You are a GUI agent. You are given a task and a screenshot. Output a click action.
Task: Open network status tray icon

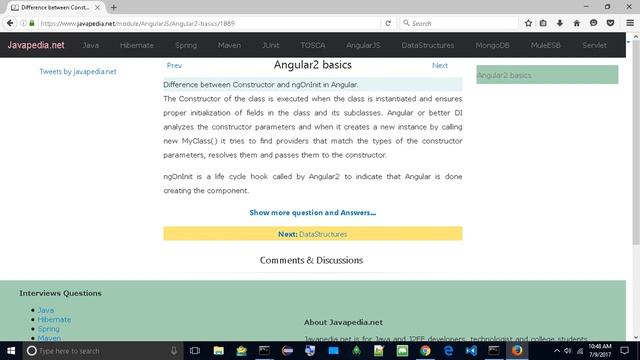click(580, 351)
